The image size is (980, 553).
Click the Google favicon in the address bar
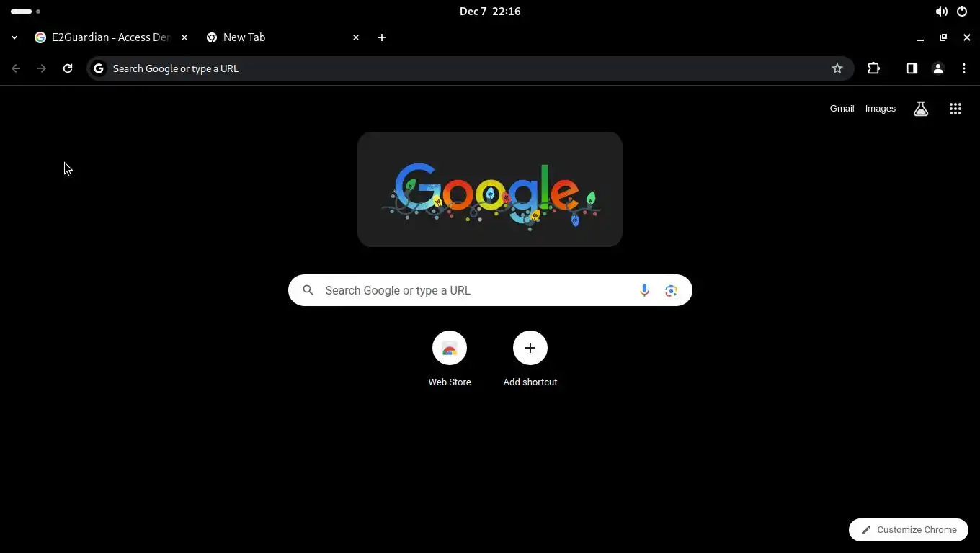99,68
